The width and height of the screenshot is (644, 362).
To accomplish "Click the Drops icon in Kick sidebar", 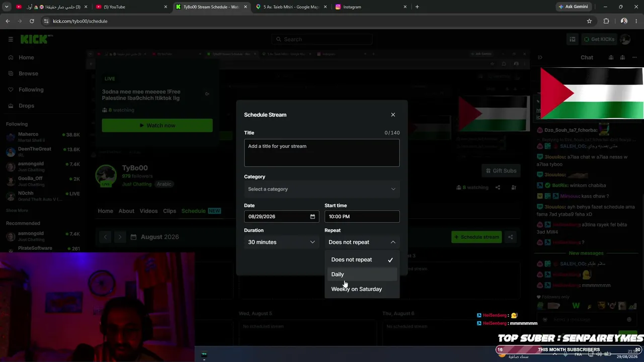I will 11,106.
